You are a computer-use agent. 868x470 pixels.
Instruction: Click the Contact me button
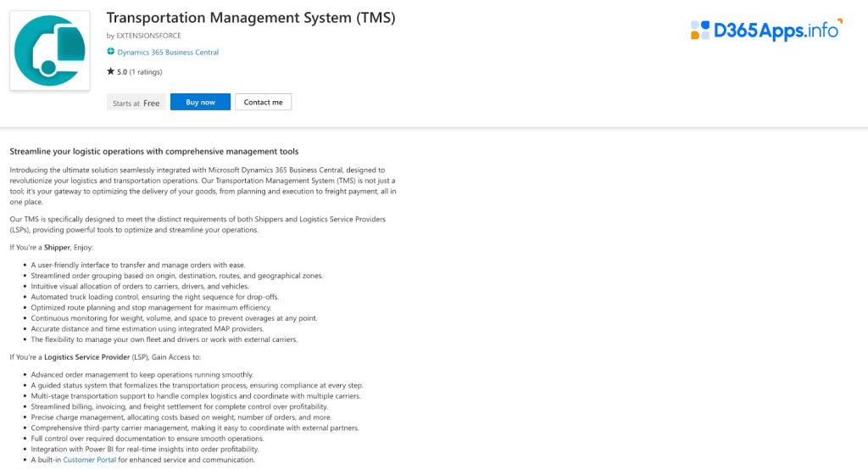(x=263, y=102)
